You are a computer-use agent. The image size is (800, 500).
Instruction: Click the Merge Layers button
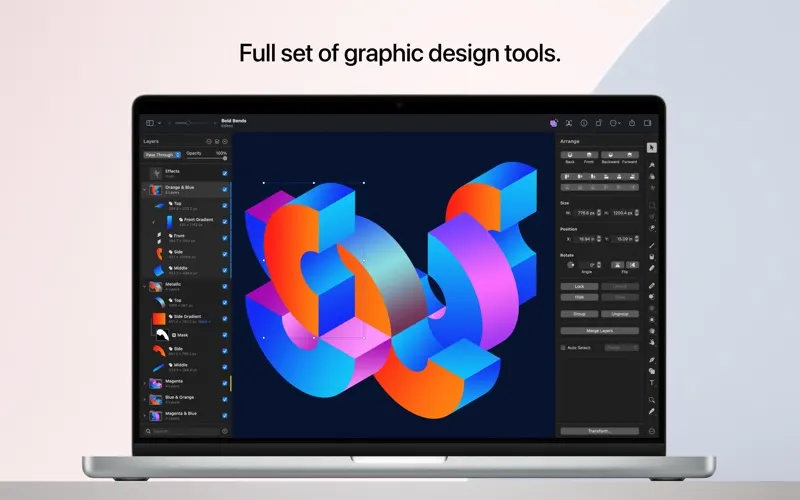point(599,331)
